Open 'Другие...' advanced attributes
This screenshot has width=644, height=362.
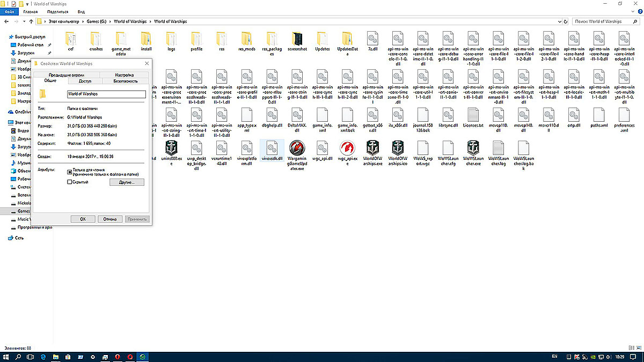tap(127, 182)
